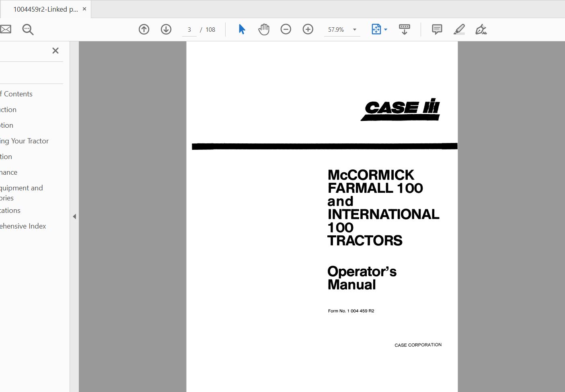Open the bookmark ending in 'nance'
Viewport: 565px width, 392px height.
point(8,172)
